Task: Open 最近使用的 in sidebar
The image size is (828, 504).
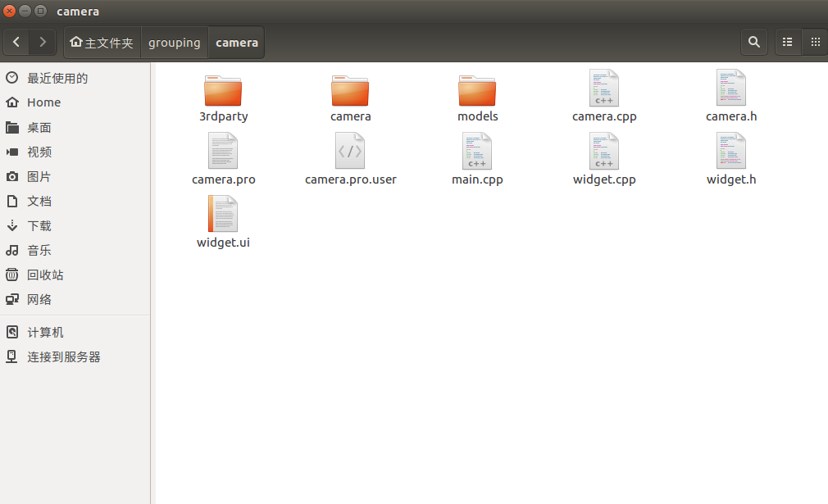Action: pyautogui.click(x=75, y=78)
